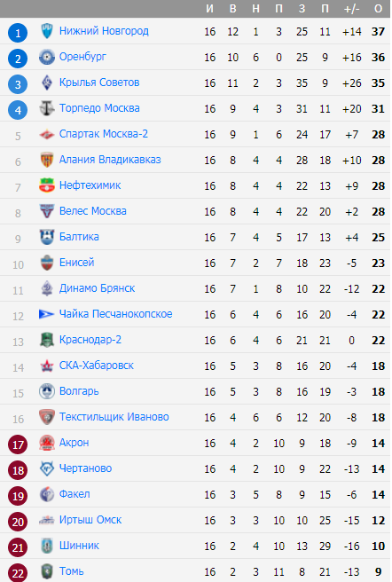This screenshot has width=392, height=582.
Task: Open the Текстильщик Иваново team link
Action: point(114,417)
